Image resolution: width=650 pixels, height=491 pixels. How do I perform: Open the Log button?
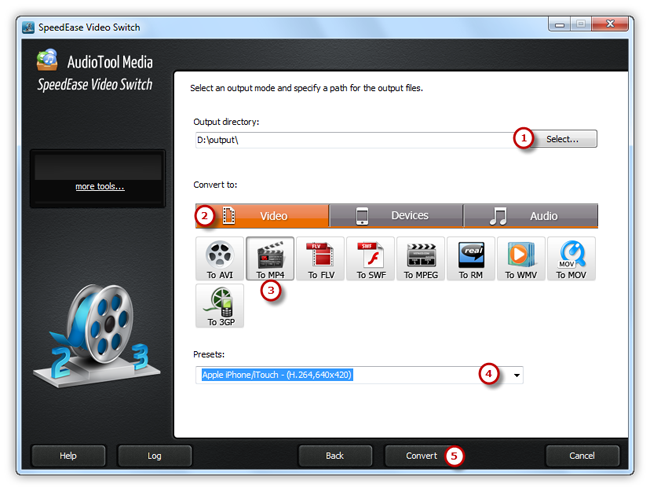pyautogui.click(x=155, y=456)
